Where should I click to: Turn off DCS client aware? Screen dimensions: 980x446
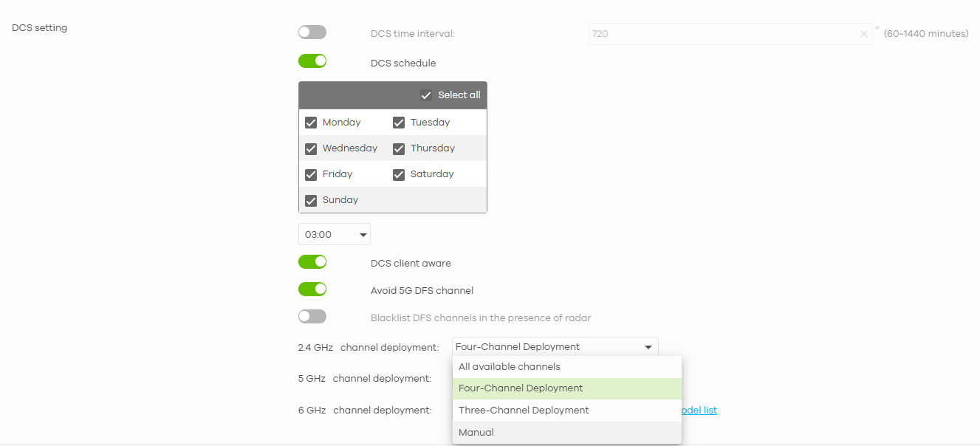pyautogui.click(x=312, y=261)
